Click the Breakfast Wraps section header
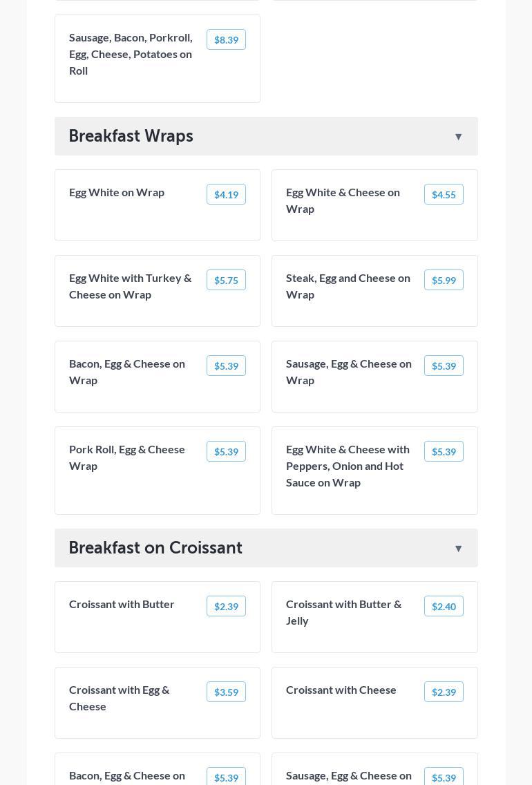Screen dimensions: 532x785 [131, 136]
